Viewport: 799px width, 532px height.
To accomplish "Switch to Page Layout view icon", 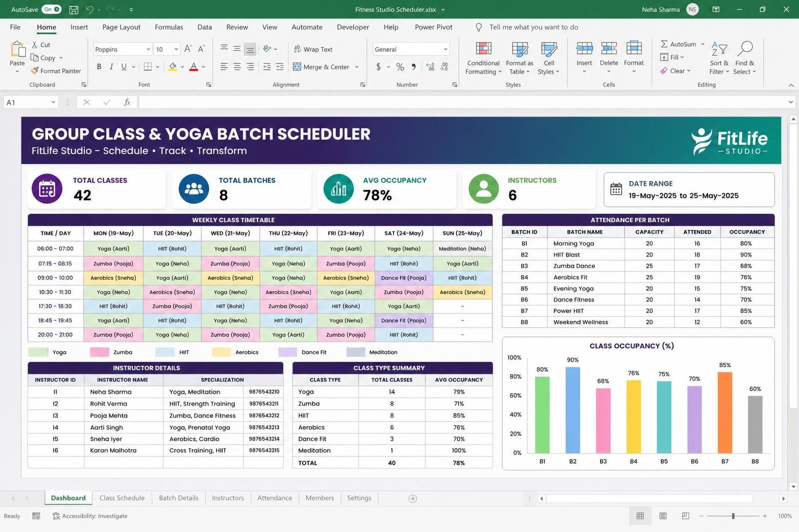I will [663, 516].
